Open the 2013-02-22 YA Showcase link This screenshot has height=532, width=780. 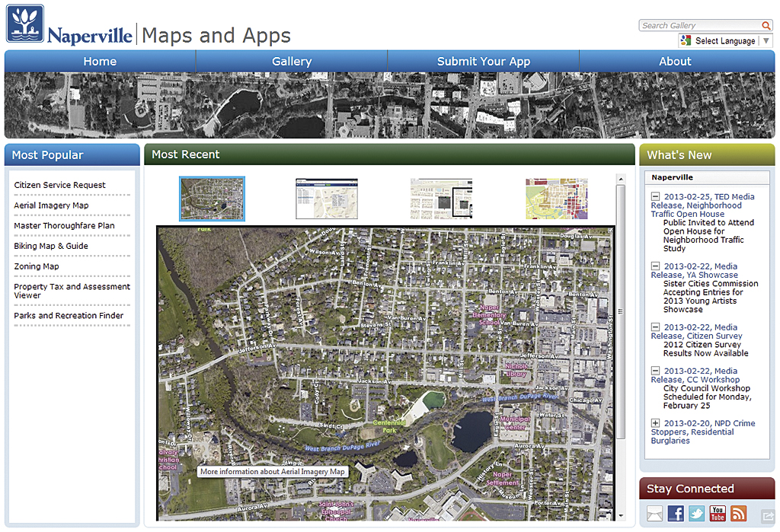695,270
